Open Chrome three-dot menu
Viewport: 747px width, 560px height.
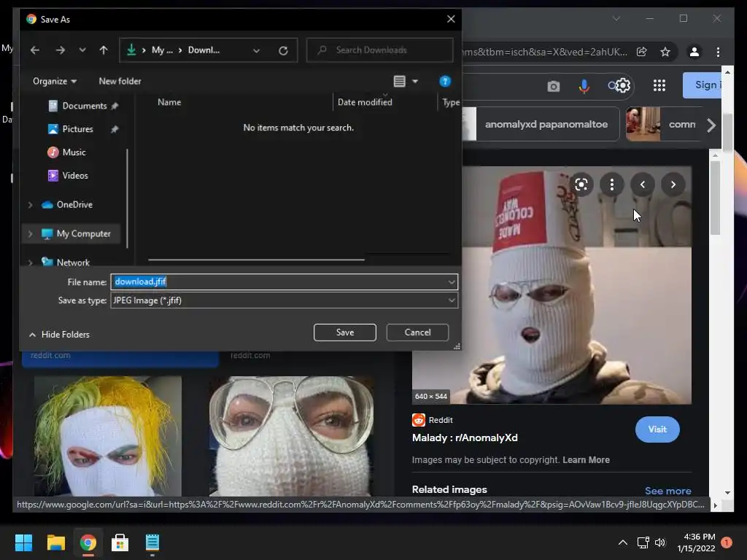[718, 52]
